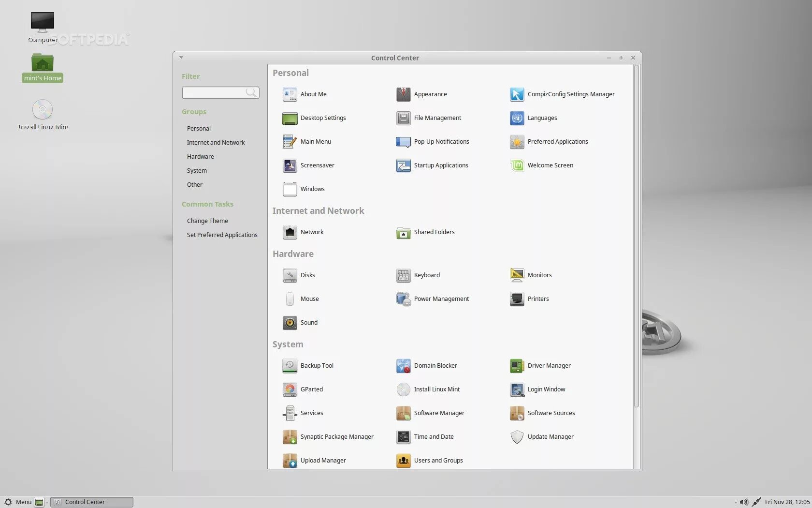Image resolution: width=812 pixels, height=508 pixels.
Task: Launch Software Manager icon
Action: coord(403,413)
